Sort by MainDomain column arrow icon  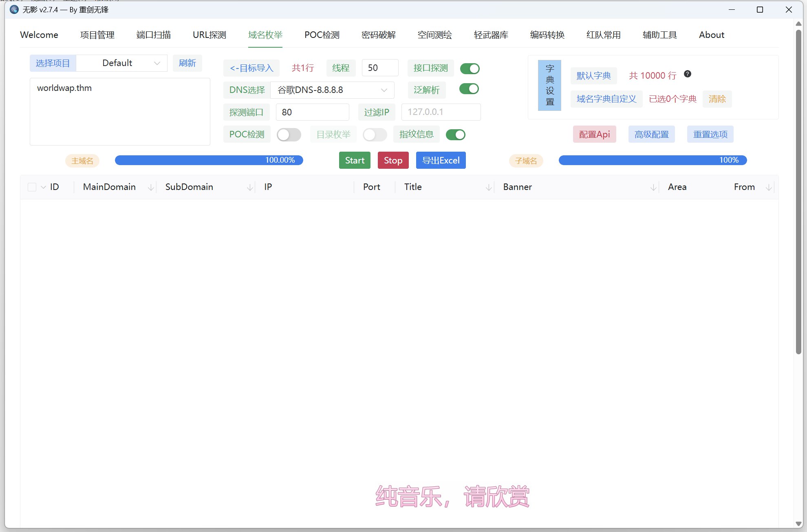151,187
